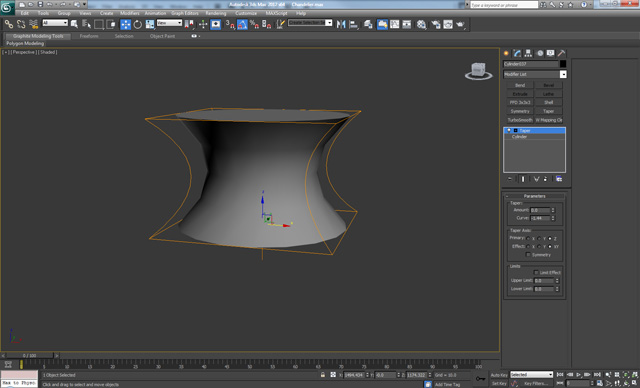Open the Utilities hammer panel icon
The height and width of the screenshot is (388, 640).
tap(562, 53)
